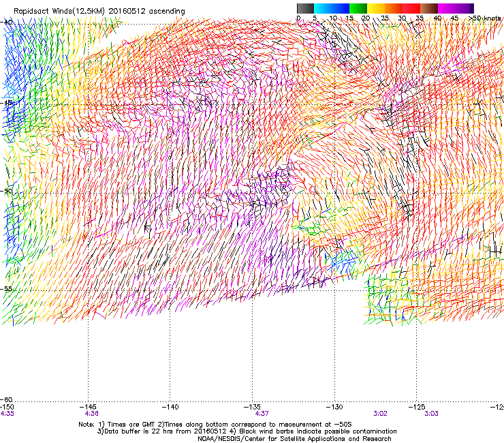
Task: Click the '-125' longitude label
Action: pyautogui.click(x=417, y=407)
